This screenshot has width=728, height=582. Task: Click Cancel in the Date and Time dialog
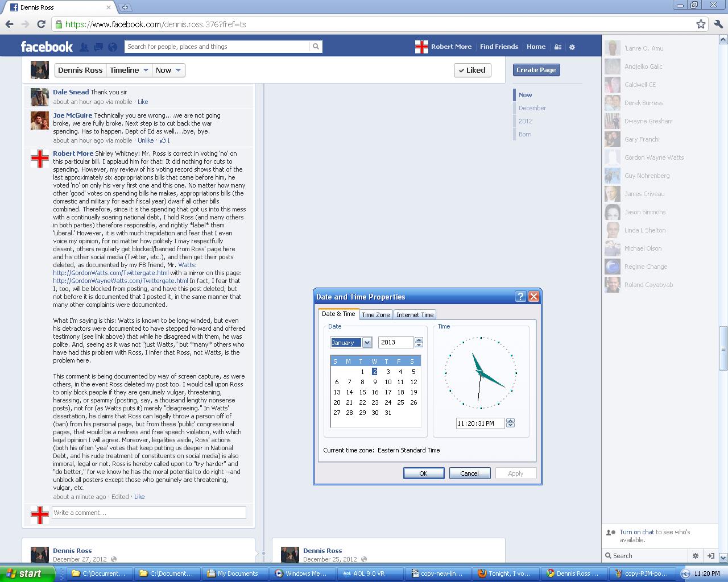tap(470, 473)
